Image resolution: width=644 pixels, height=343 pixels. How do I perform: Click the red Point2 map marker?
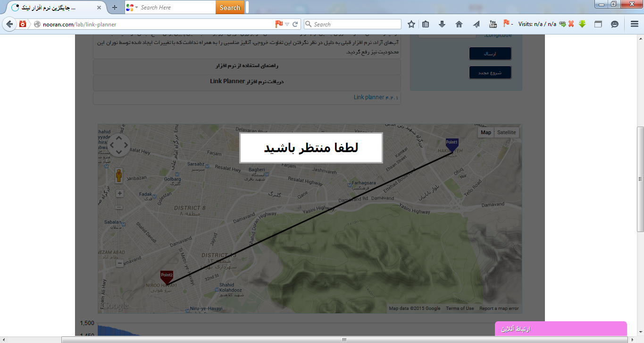[167, 277]
